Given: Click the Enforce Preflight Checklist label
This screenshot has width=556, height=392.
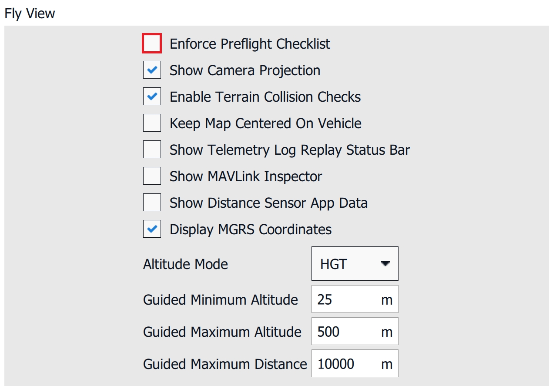Looking at the screenshot, I should click(x=250, y=44).
